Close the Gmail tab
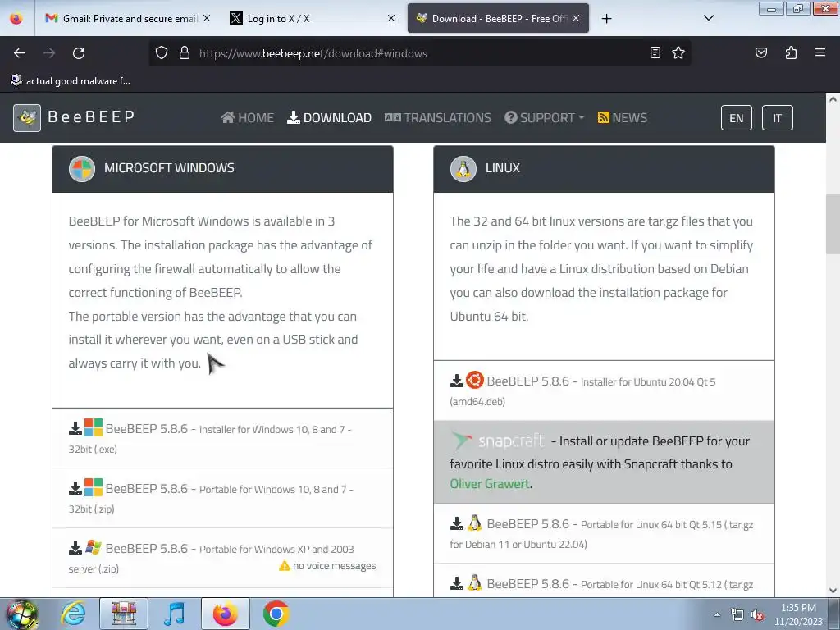840x630 pixels. tap(207, 18)
